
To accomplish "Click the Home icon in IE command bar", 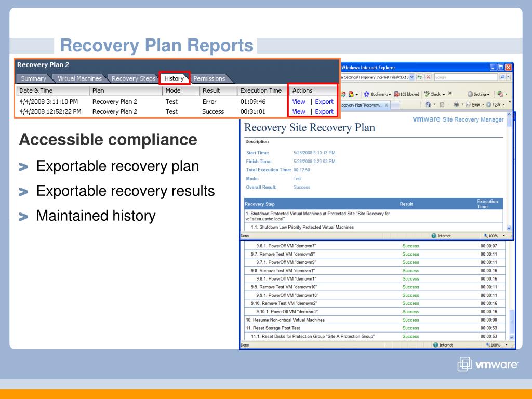I will coord(428,104).
